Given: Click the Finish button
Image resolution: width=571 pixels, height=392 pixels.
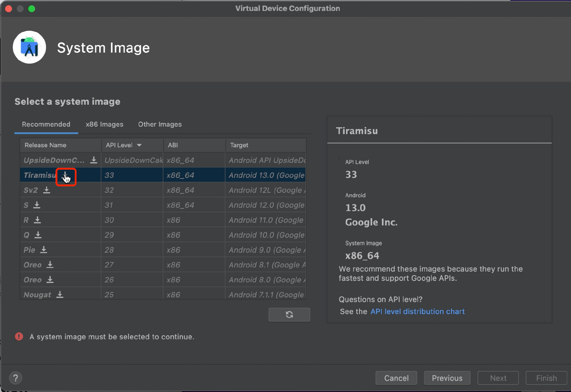Looking at the screenshot, I should tap(546, 378).
